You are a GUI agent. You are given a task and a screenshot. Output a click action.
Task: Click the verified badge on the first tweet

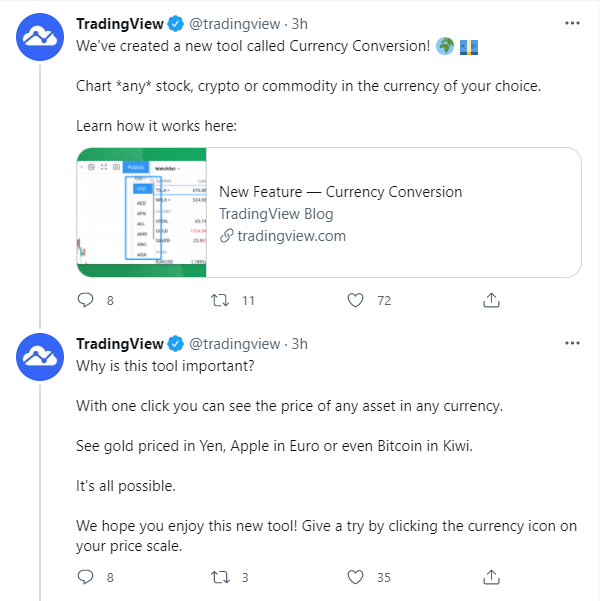tap(176, 23)
